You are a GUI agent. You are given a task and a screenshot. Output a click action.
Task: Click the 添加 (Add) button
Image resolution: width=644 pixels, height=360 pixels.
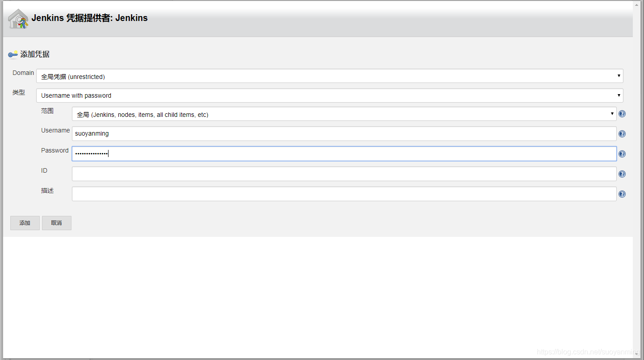coord(25,223)
